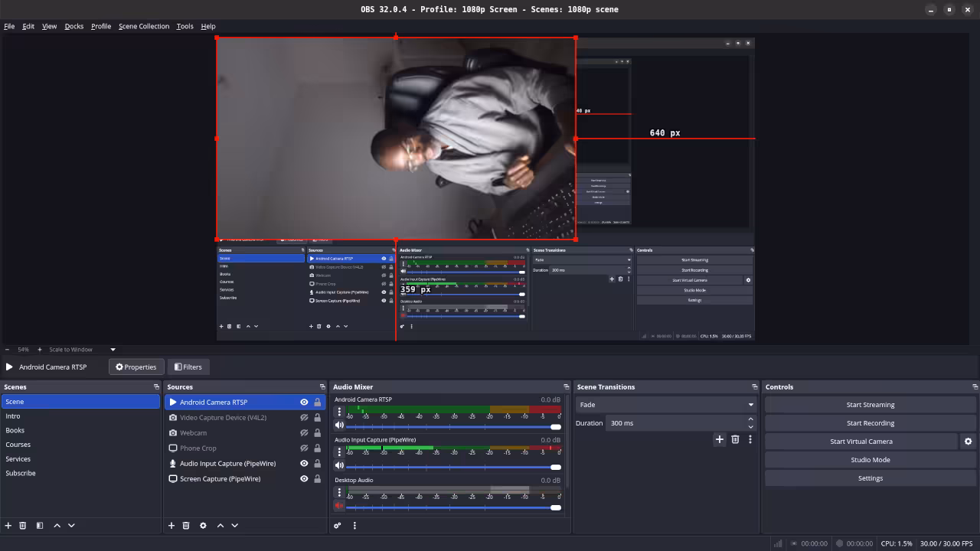Move Android Camera RTSP up with the arrow icon
Image resolution: width=980 pixels, height=551 pixels.
(x=220, y=525)
